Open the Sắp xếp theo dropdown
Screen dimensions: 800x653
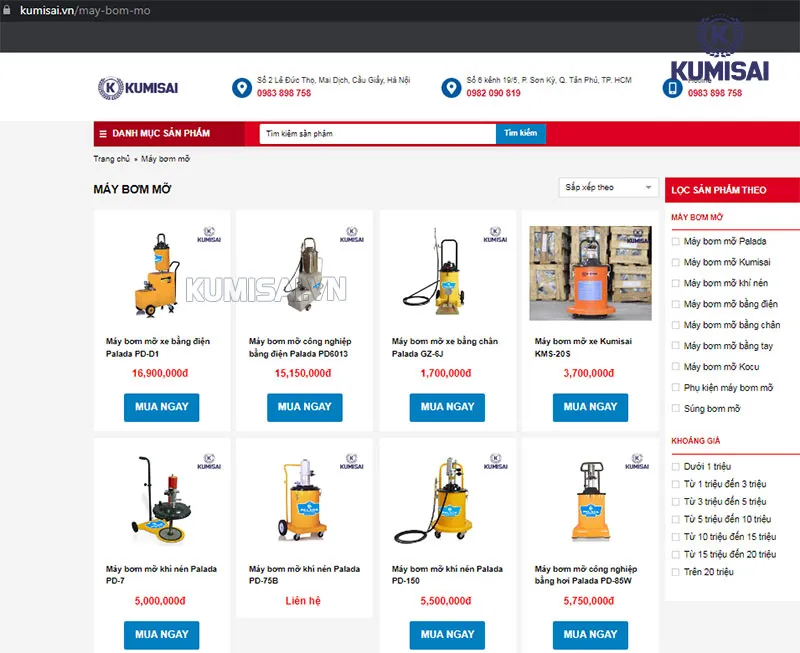(x=608, y=187)
